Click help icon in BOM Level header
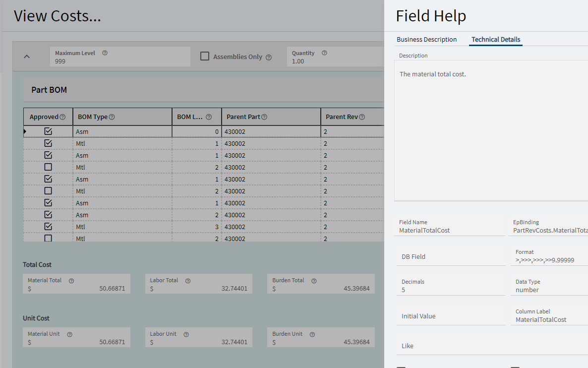 point(209,117)
